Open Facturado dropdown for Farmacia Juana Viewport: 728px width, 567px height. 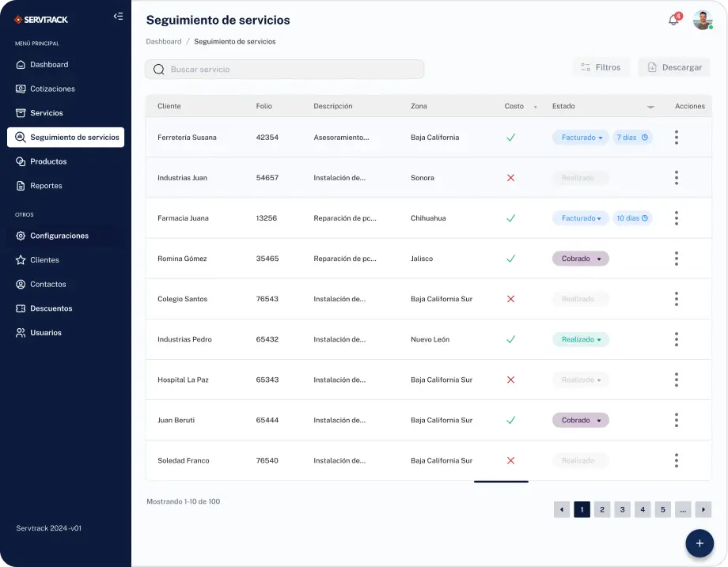[580, 218]
